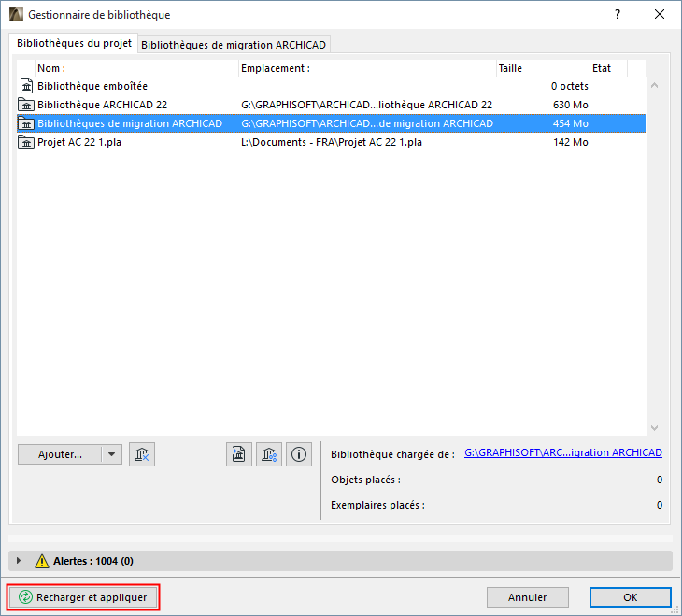Click the ARCHICAD icon in the title bar
This screenshot has width=682, height=616.
tap(16, 14)
